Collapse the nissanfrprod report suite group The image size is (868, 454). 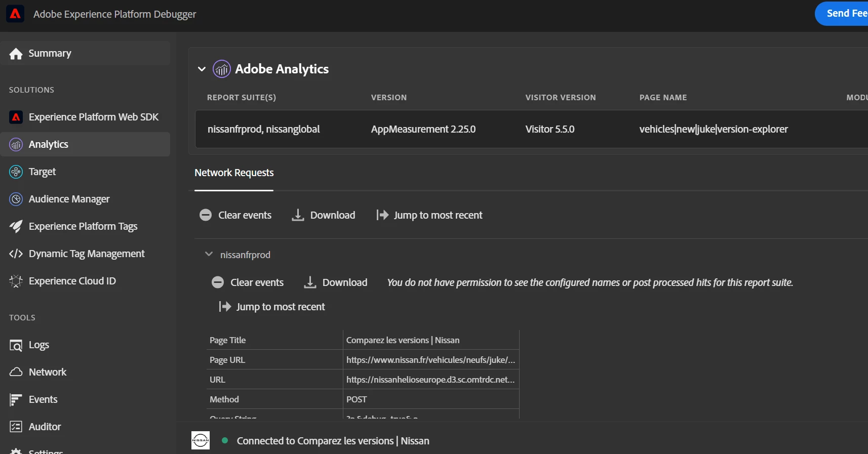coord(209,254)
